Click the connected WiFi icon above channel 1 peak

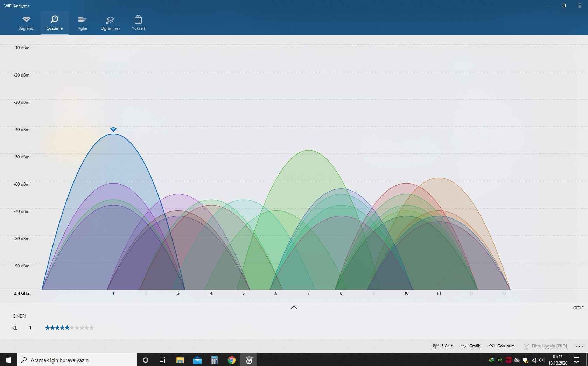click(113, 130)
